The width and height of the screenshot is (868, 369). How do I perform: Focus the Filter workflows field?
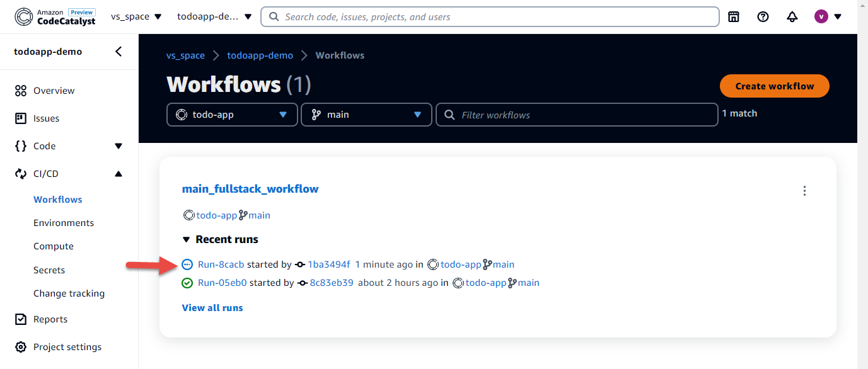coord(577,115)
